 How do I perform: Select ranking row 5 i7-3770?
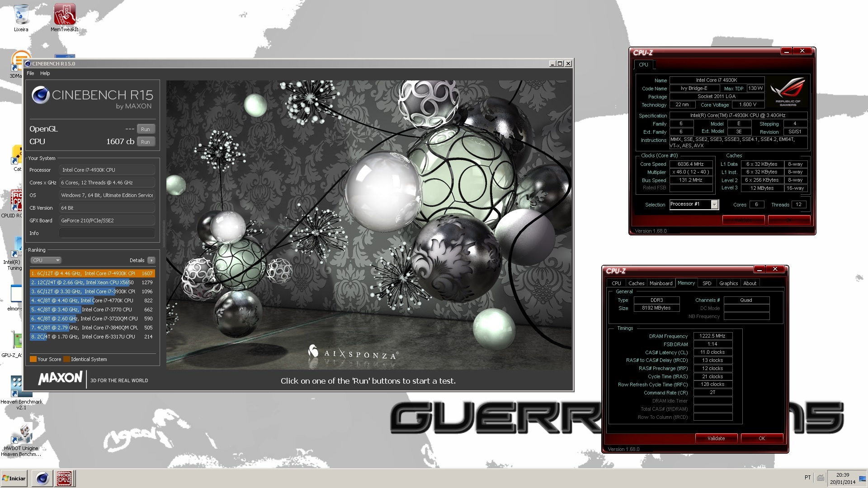[x=92, y=310]
